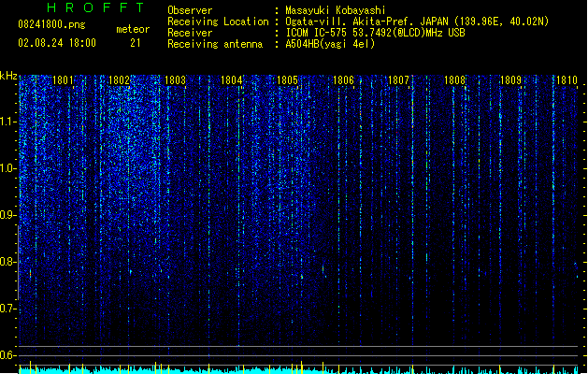Click the Receiving antenna field label
Screen dimensions: 588x374
click(215, 44)
